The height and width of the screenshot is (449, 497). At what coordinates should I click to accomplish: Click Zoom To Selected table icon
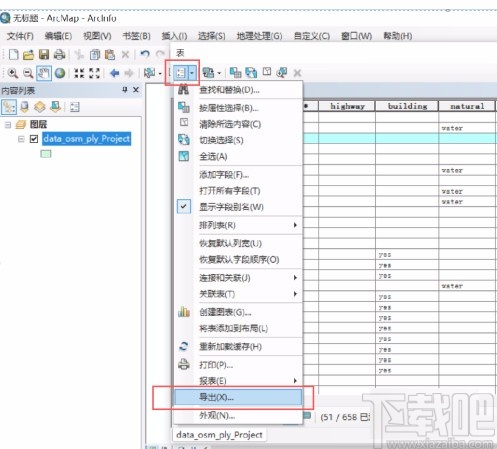[x=282, y=72]
